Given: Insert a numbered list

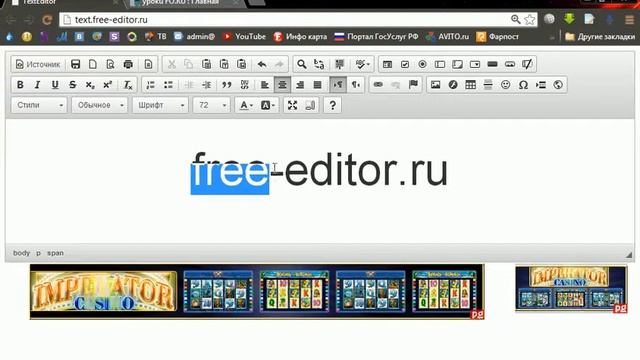Looking at the screenshot, I should point(151,84).
